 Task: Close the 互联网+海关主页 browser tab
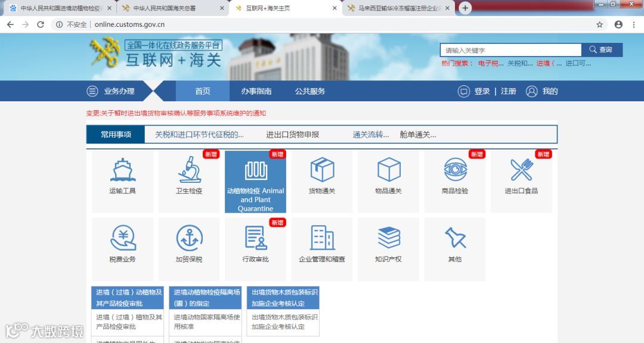[x=335, y=8]
